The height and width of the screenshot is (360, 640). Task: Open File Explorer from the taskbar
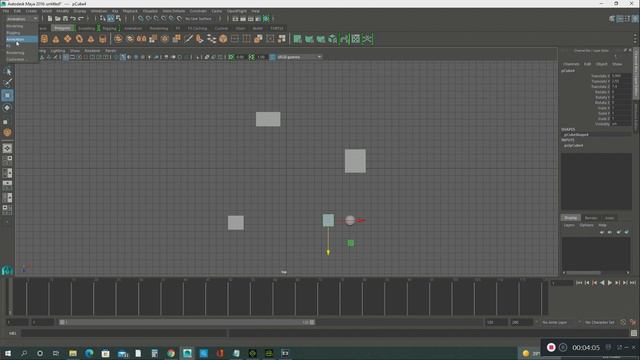point(73,353)
